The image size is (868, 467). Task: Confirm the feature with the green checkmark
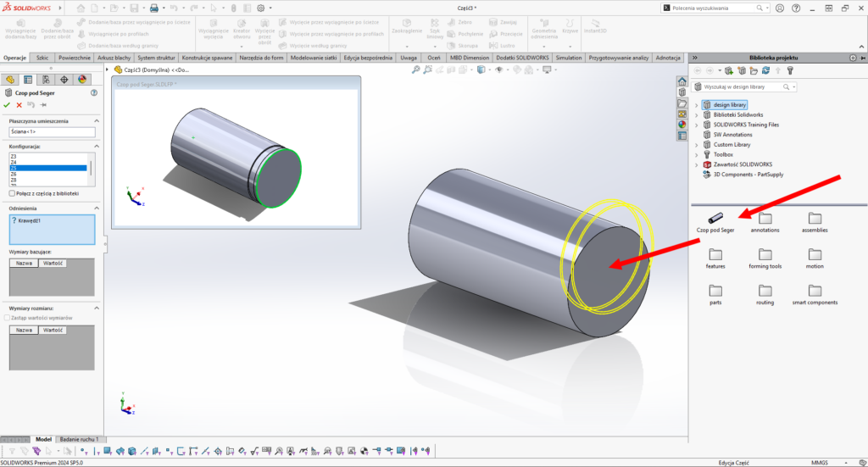coord(7,105)
